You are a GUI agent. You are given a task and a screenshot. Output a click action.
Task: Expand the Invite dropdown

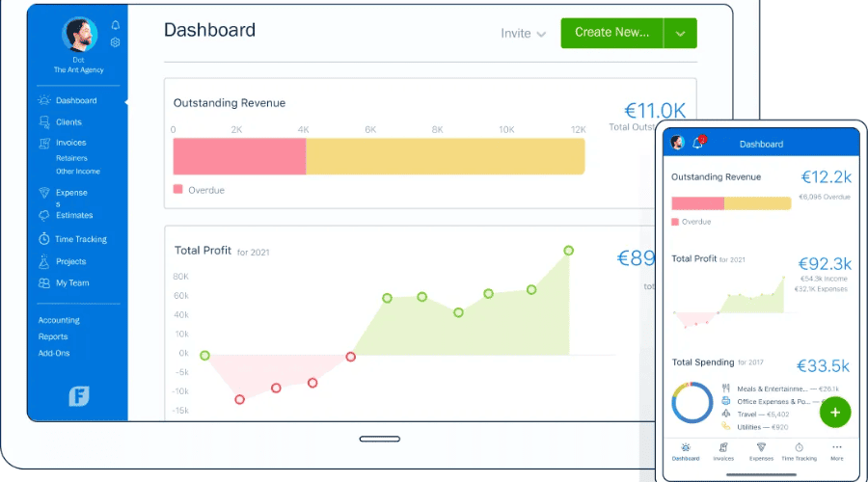click(523, 33)
